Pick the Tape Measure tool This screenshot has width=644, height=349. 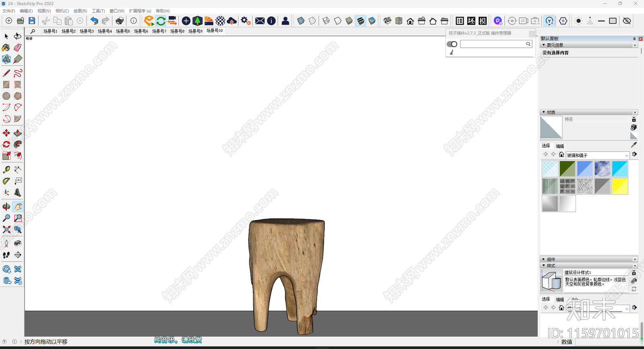point(6,170)
